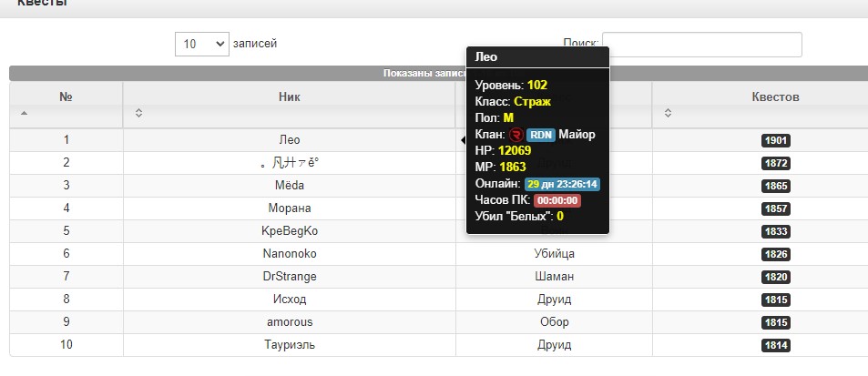
Task: Click the red clan emblem icon in tooltip
Action: coord(516,135)
